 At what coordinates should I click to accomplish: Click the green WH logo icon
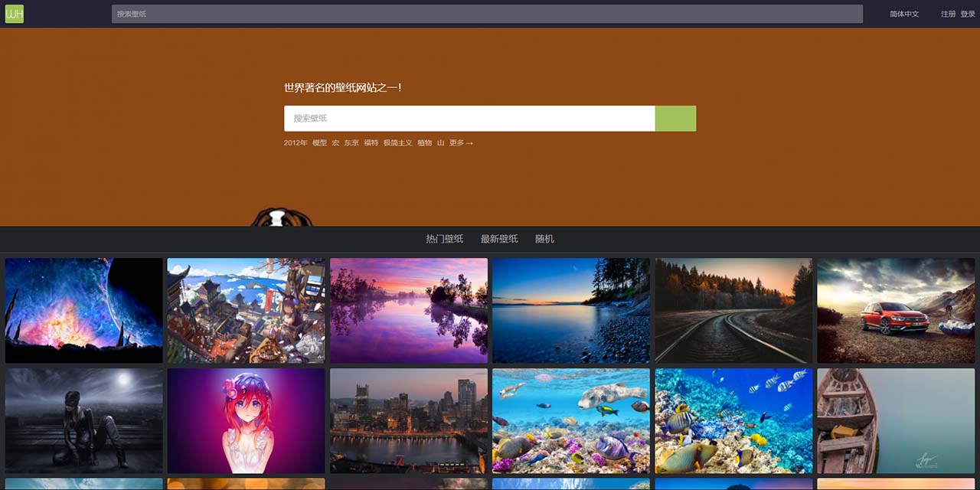coord(15,14)
